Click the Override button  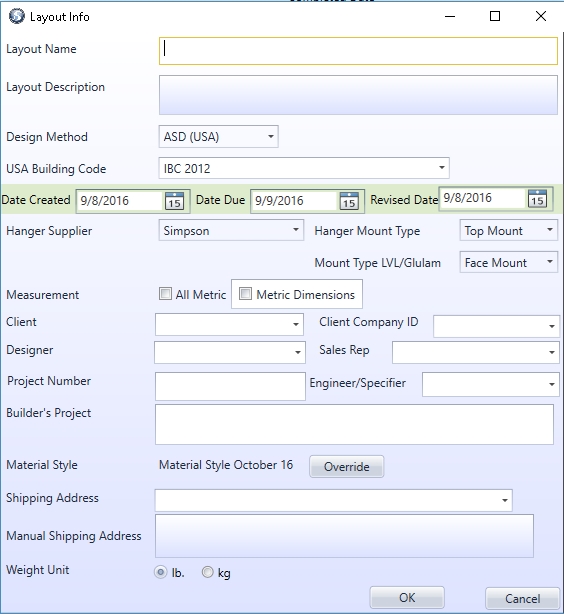click(x=347, y=466)
